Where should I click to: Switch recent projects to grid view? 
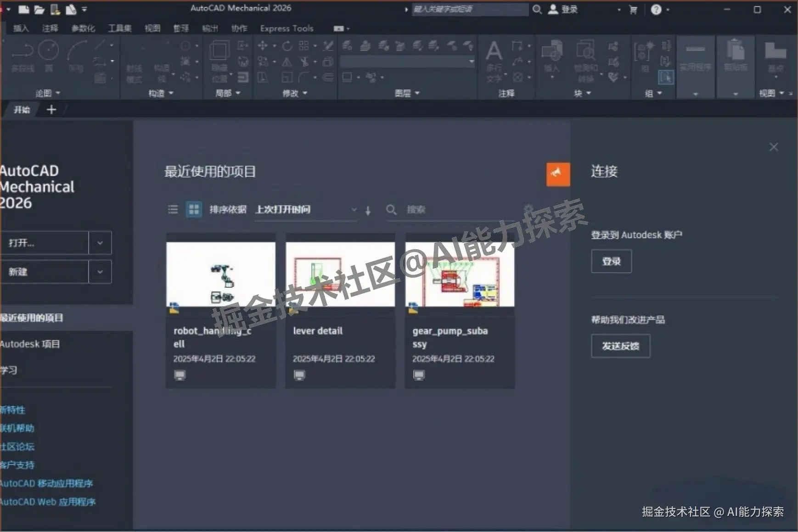pyautogui.click(x=194, y=210)
